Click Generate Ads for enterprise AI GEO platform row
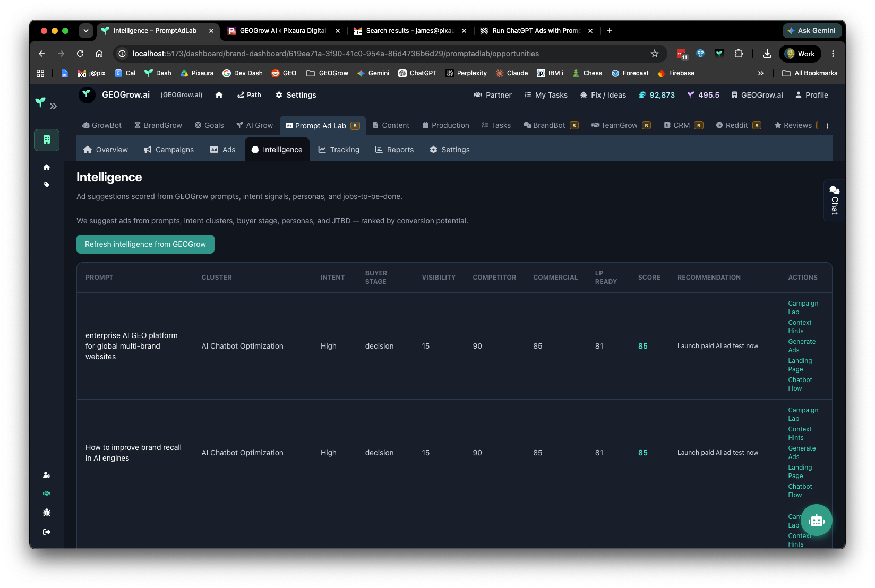Image resolution: width=875 pixels, height=588 pixels. (802, 346)
